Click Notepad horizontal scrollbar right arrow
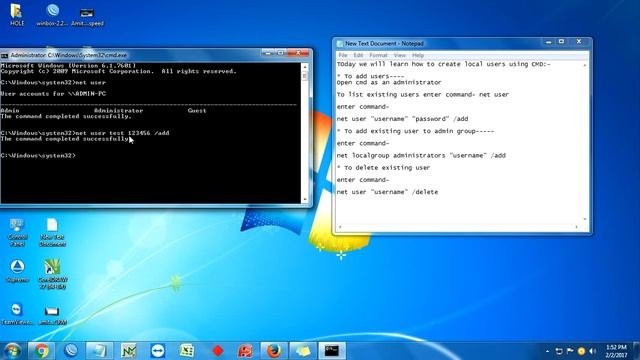This screenshot has width=640, height=360. tap(577, 227)
